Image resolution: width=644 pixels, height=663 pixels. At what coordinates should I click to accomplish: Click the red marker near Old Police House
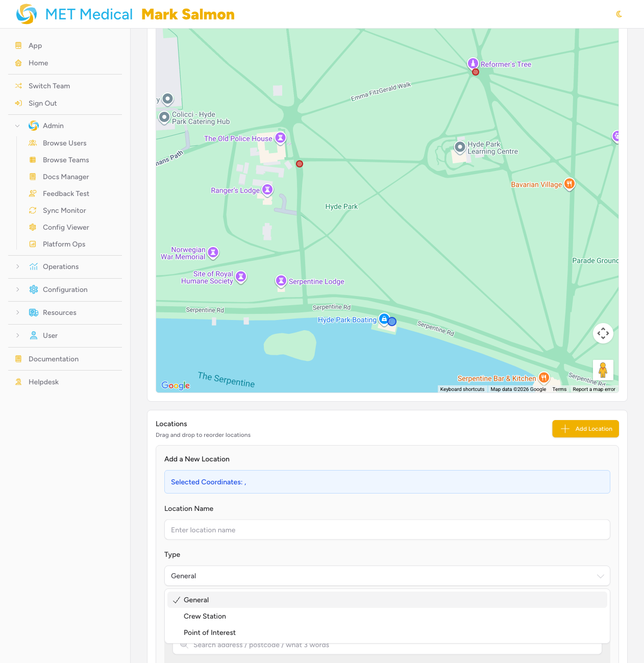300,164
